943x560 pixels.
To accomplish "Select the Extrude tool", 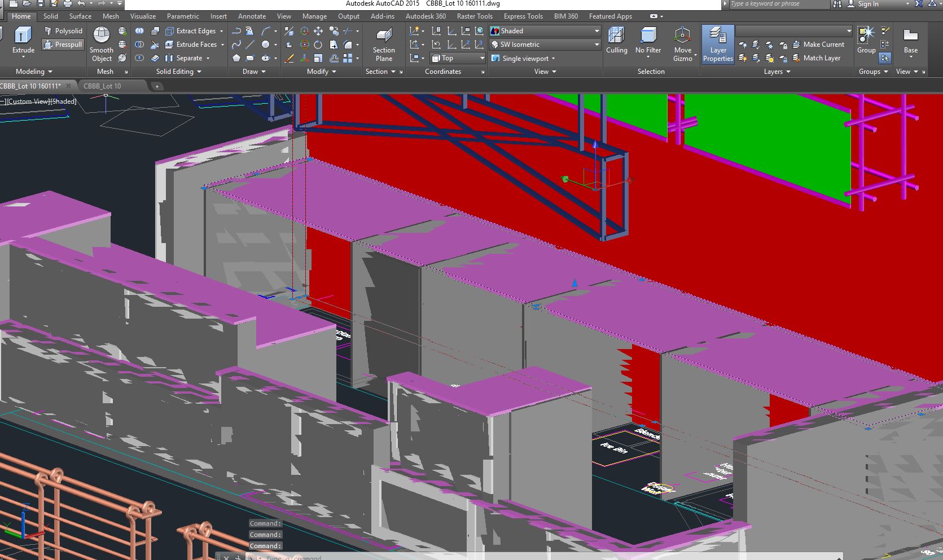I will (23, 42).
